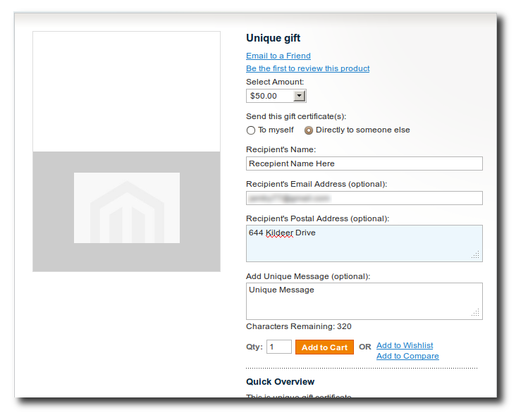Click the Add to Compare link

tap(407, 356)
